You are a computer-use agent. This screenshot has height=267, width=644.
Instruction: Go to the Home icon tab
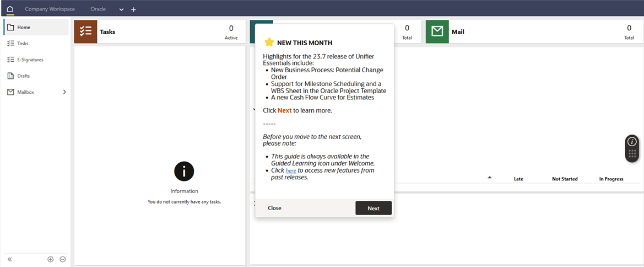10,9
